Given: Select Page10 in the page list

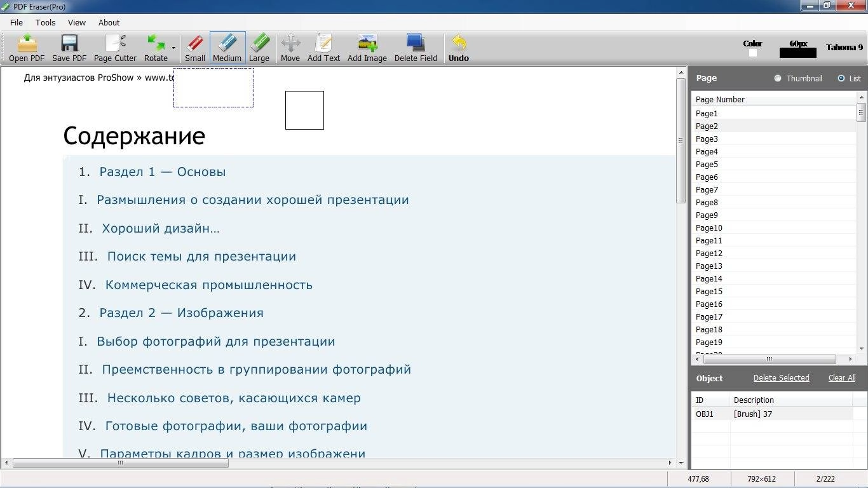Looking at the screenshot, I should coord(774,227).
